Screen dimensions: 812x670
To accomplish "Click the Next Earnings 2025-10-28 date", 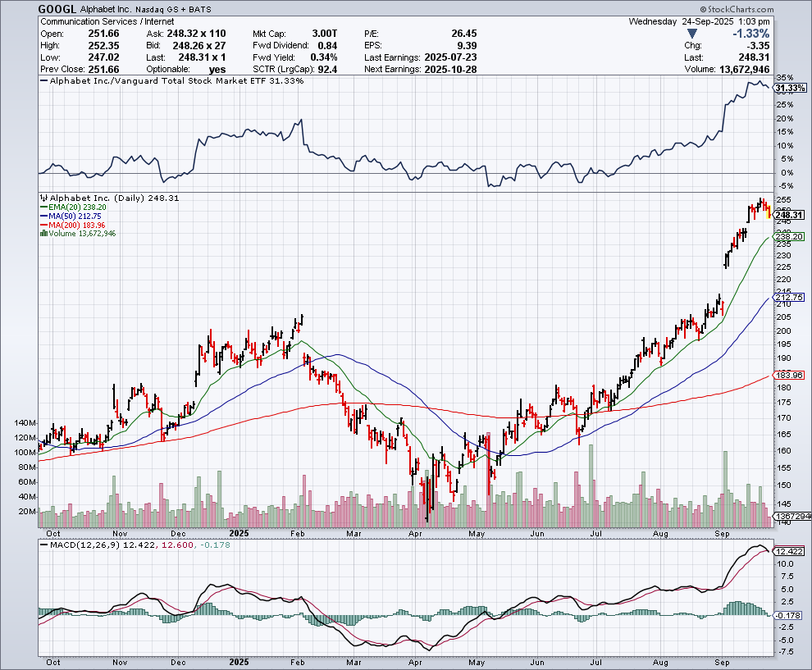I will 448,70.
